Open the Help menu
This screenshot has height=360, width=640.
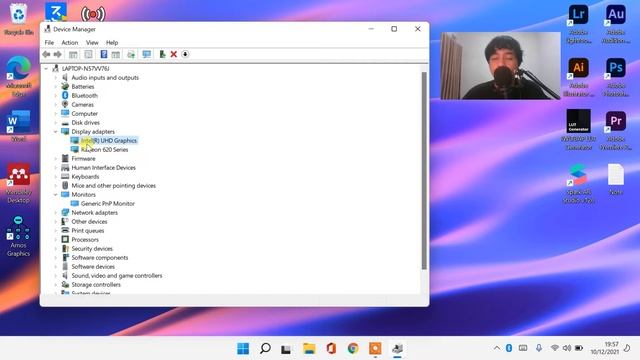pyautogui.click(x=112, y=42)
